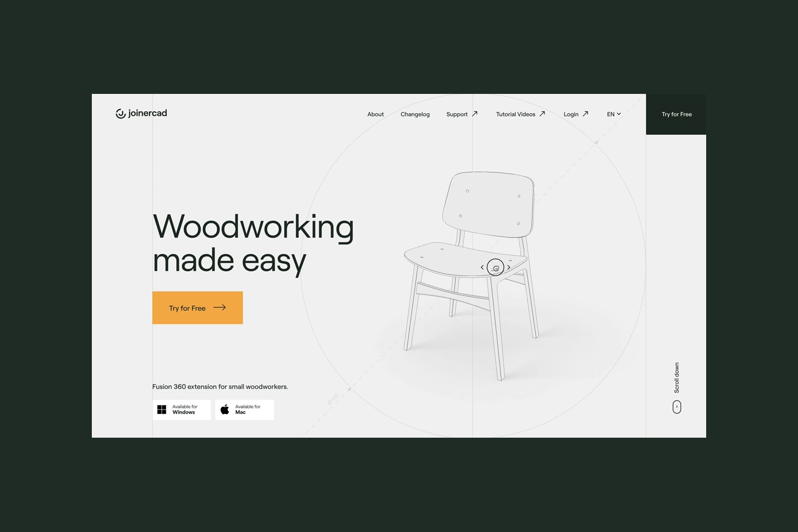Select the Available for Mac download
This screenshot has width=798, height=532.
point(244,410)
